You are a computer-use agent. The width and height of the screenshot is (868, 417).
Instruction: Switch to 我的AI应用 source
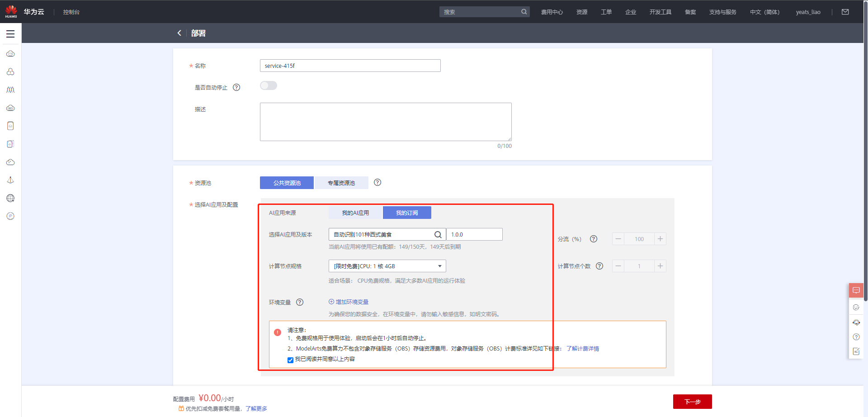click(x=355, y=213)
